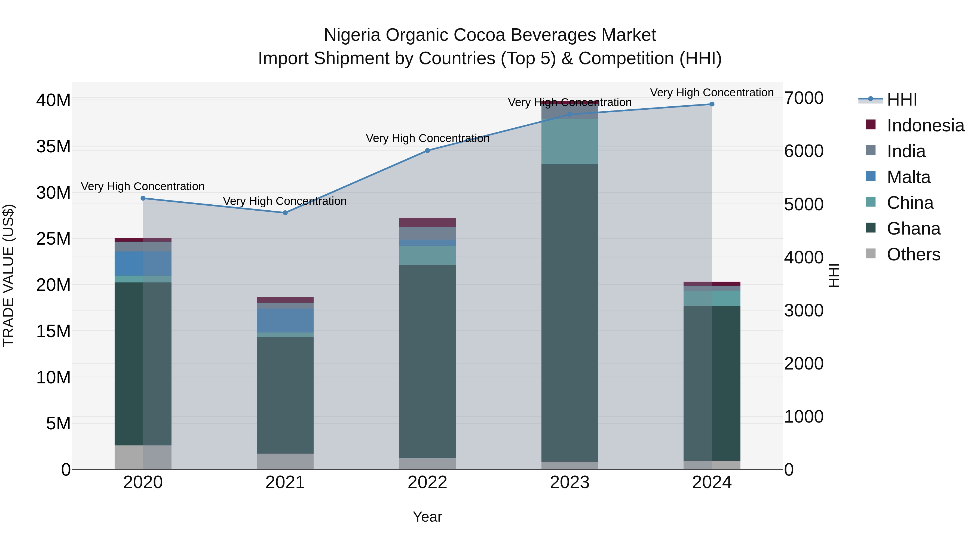Click the 2021 HHI data point
The width and height of the screenshot is (980, 551).
click(285, 213)
